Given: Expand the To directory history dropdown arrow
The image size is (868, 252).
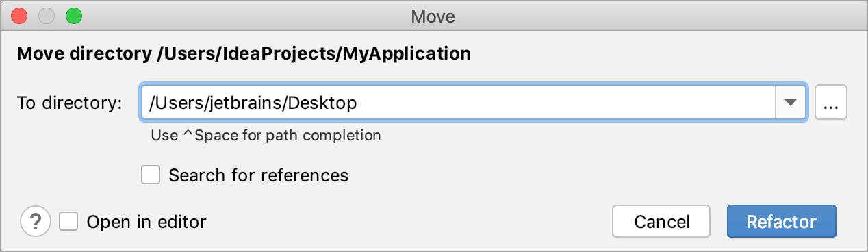Looking at the screenshot, I should (x=791, y=103).
